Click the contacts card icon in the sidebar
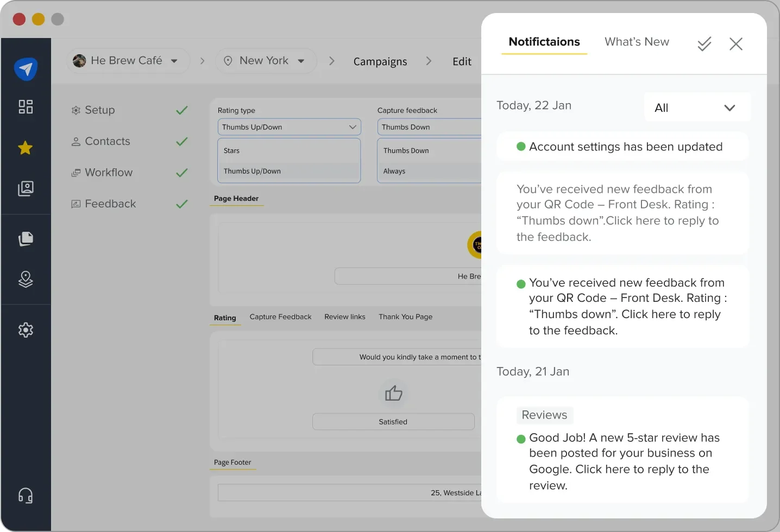 pyautogui.click(x=25, y=188)
